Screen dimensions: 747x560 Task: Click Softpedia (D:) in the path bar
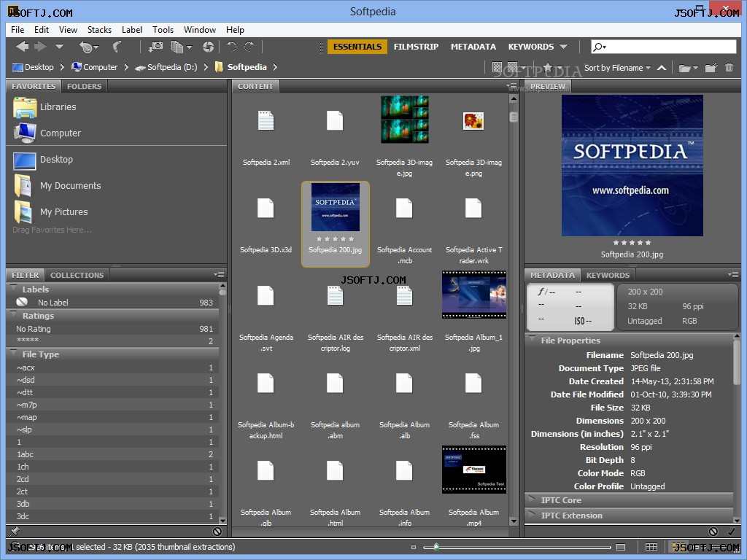166,67
